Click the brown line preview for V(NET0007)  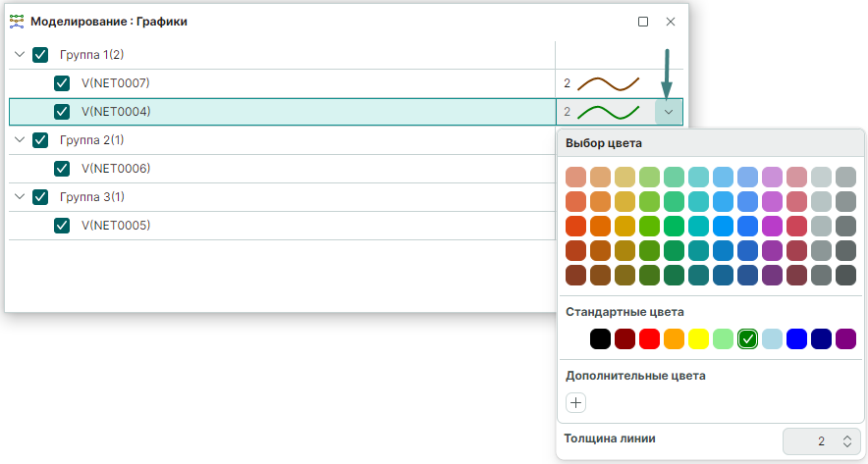(608, 83)
